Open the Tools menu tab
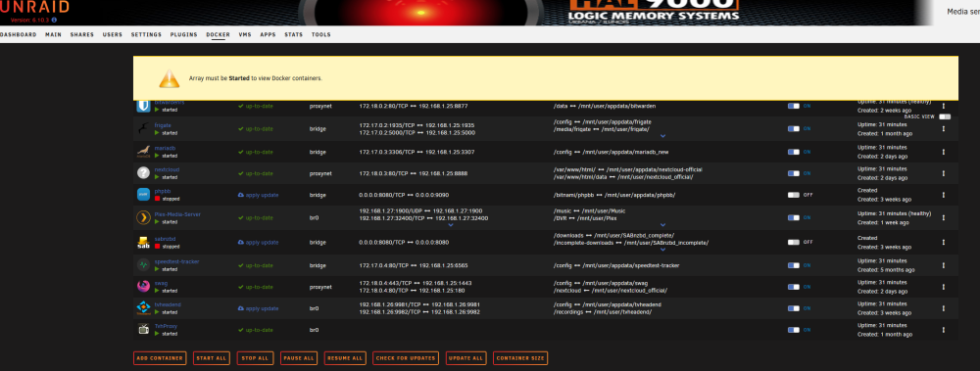The image size is (980, 371). pyautogui.click(x=321, y=34)
